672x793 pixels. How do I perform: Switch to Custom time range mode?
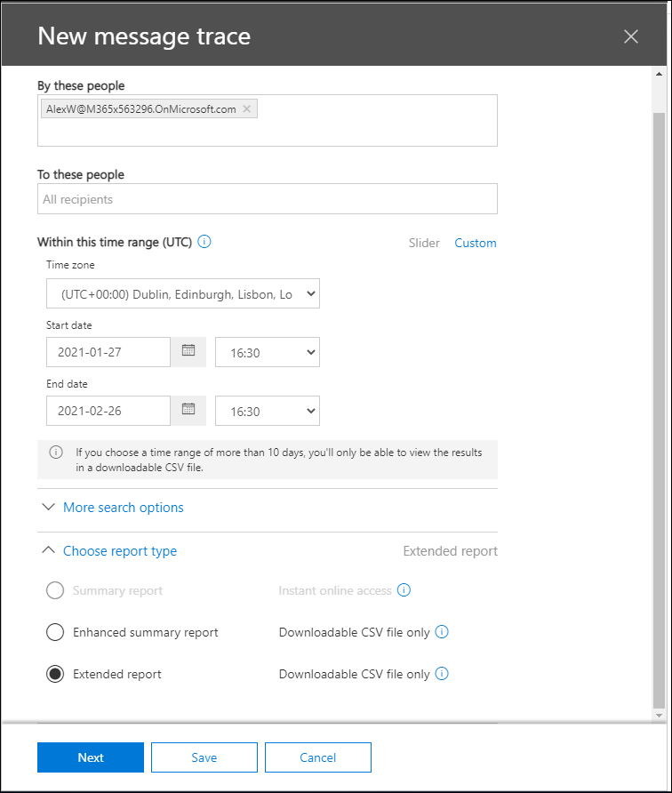click(x=476, y=243)
